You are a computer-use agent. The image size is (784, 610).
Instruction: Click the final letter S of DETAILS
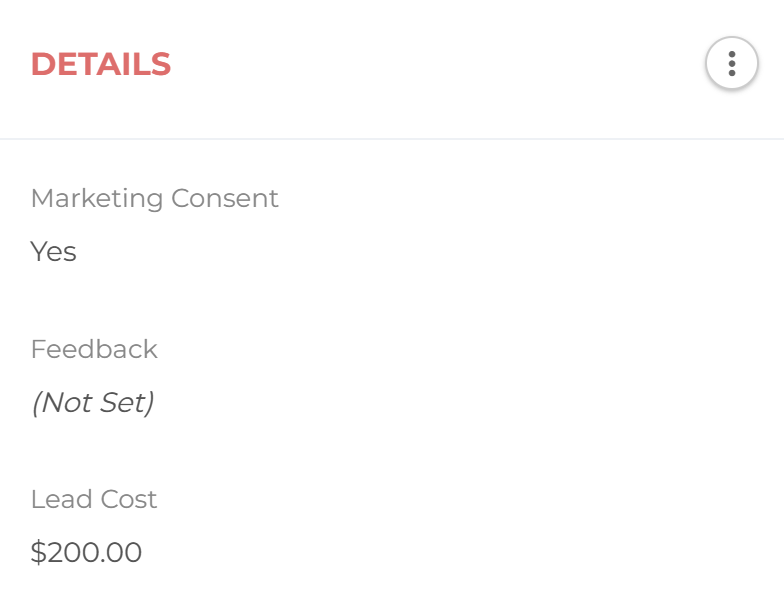[161, 64]
